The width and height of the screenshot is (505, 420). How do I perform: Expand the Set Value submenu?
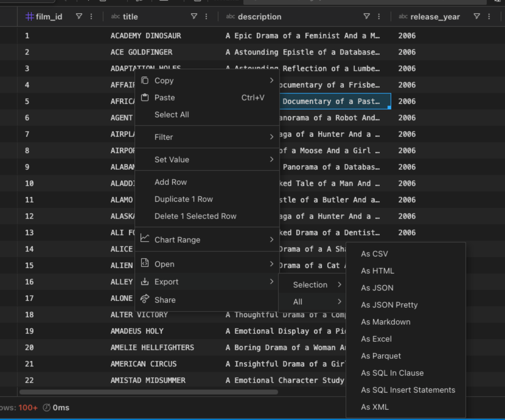(x=172, y=159)
